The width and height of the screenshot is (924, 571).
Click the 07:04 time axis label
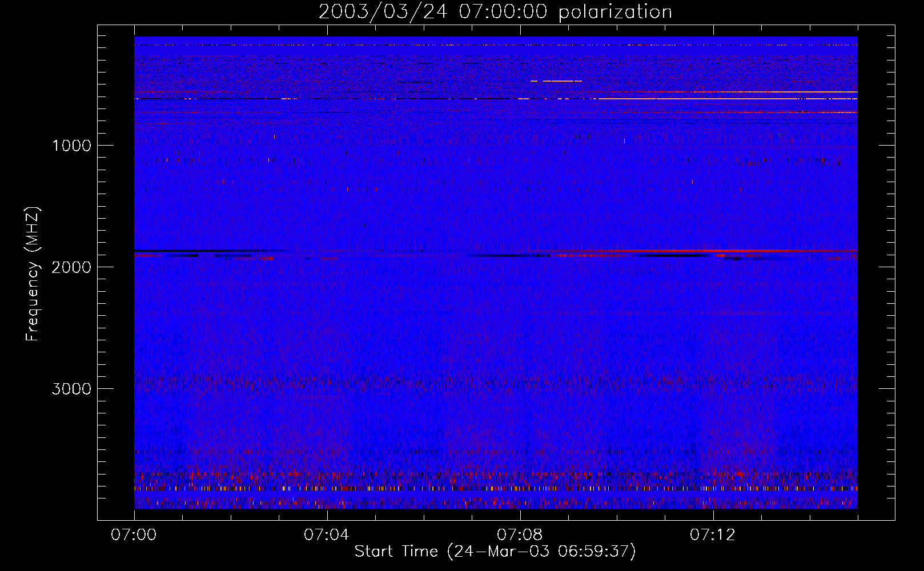327,535
